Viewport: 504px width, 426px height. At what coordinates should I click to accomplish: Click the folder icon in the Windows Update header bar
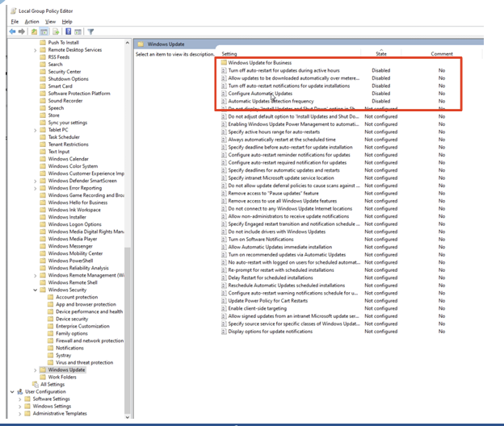pos(141,44)
